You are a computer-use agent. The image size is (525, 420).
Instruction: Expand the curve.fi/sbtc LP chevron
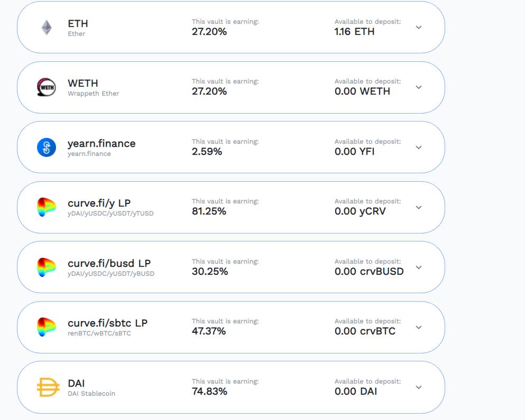click(419, 327)
